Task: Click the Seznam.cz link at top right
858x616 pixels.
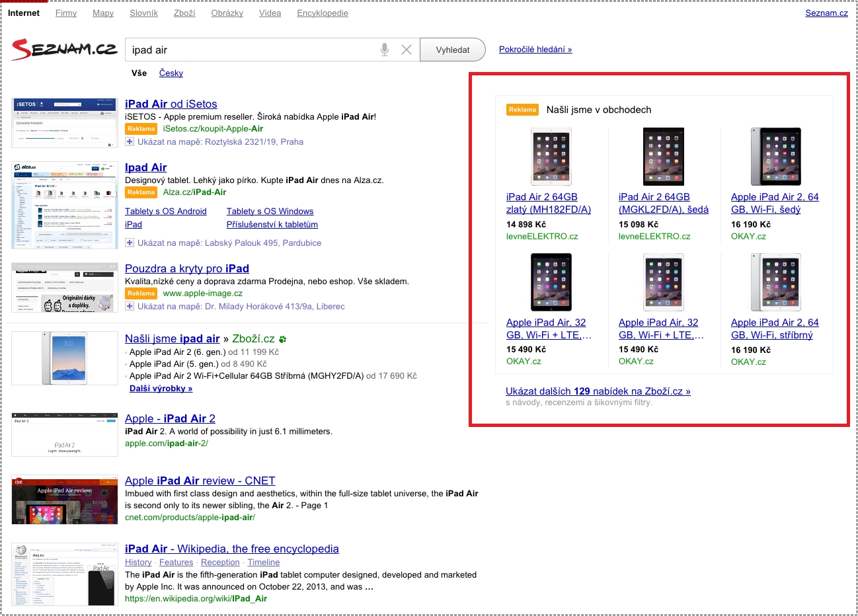Action: 826,13
